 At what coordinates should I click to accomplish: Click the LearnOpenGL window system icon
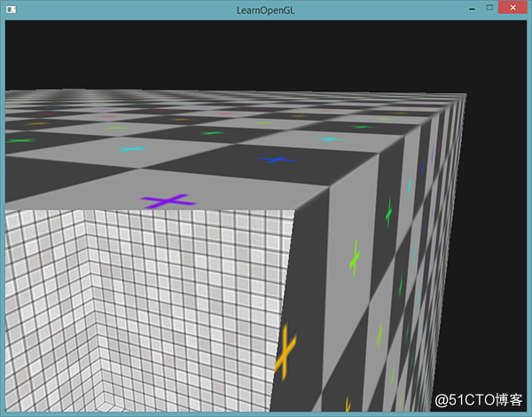coord(11,10)
